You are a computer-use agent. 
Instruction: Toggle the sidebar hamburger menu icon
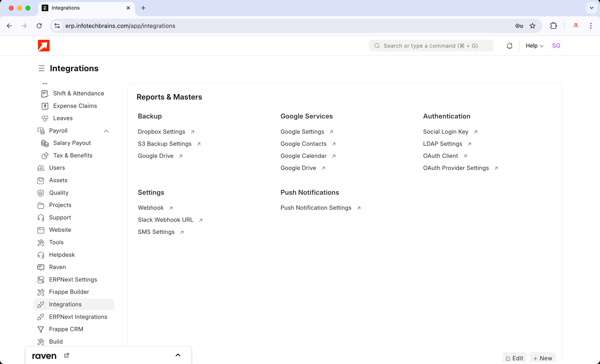coord(42,69)
